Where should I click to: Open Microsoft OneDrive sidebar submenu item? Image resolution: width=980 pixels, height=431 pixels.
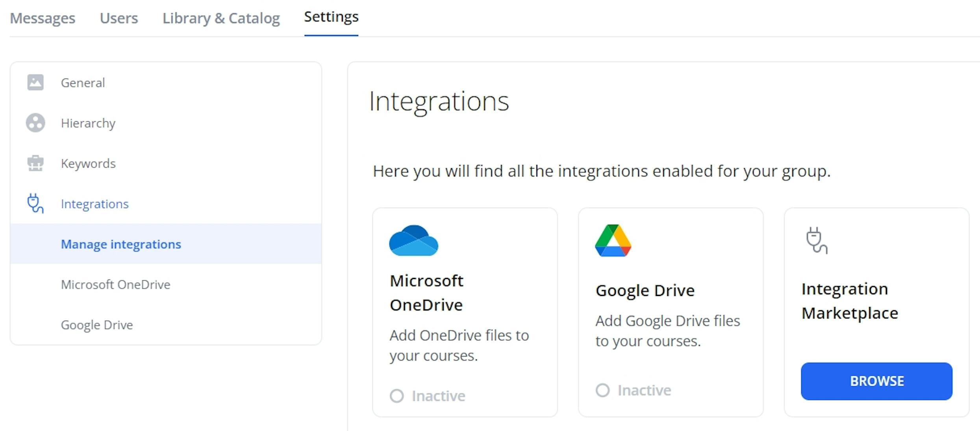tap(115, 285)
